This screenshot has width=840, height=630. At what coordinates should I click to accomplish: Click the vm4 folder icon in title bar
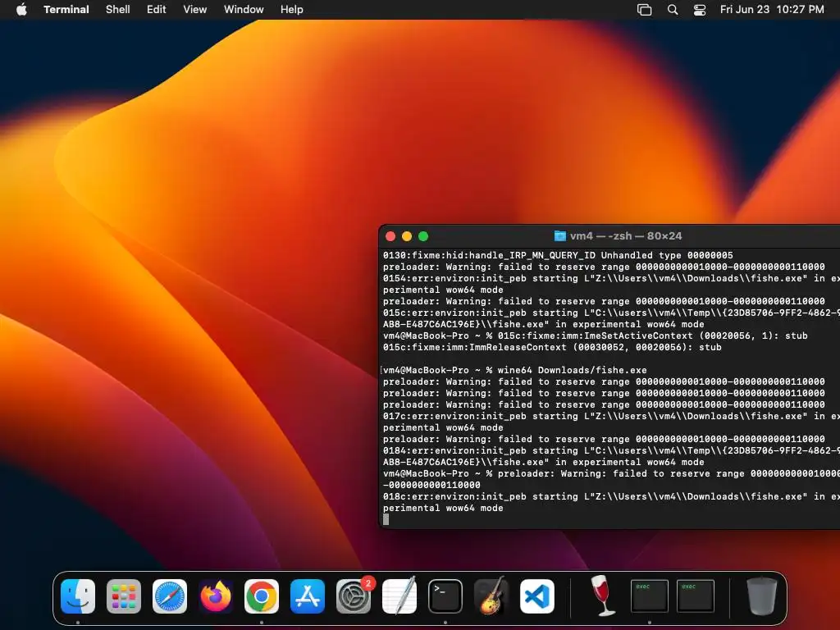pyautogui.click(x=559, y=236)
